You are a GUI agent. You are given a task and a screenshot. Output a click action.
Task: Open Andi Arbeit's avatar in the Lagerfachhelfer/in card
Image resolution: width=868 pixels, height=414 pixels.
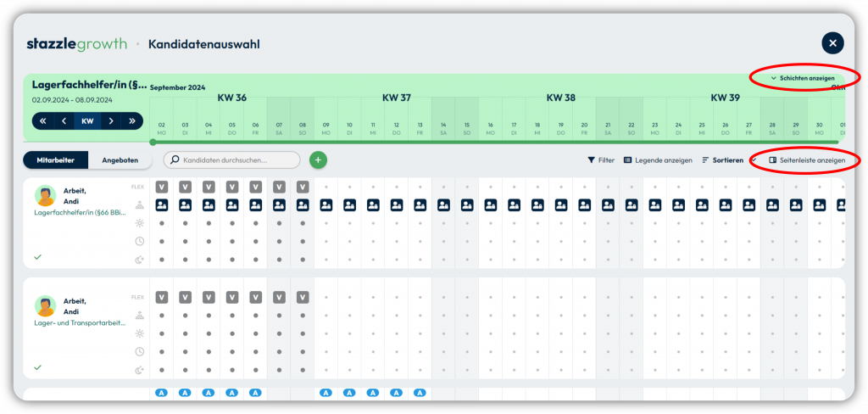click(46, 196)
